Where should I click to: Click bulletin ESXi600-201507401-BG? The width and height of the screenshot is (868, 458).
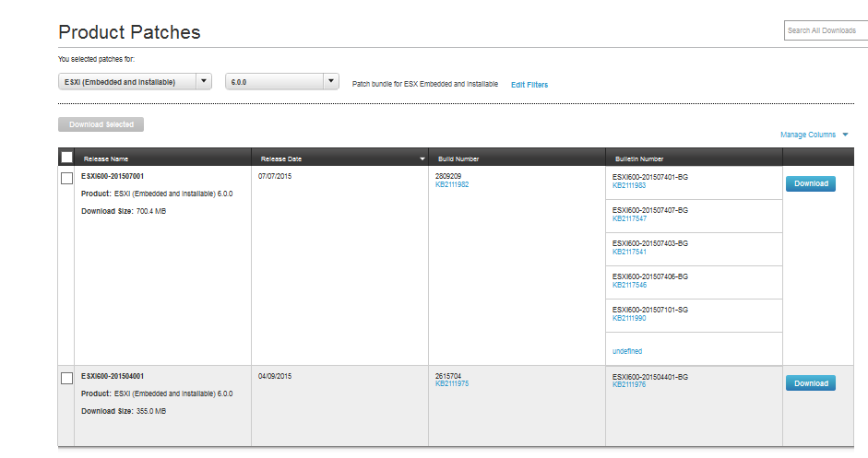tap(650, 178)
